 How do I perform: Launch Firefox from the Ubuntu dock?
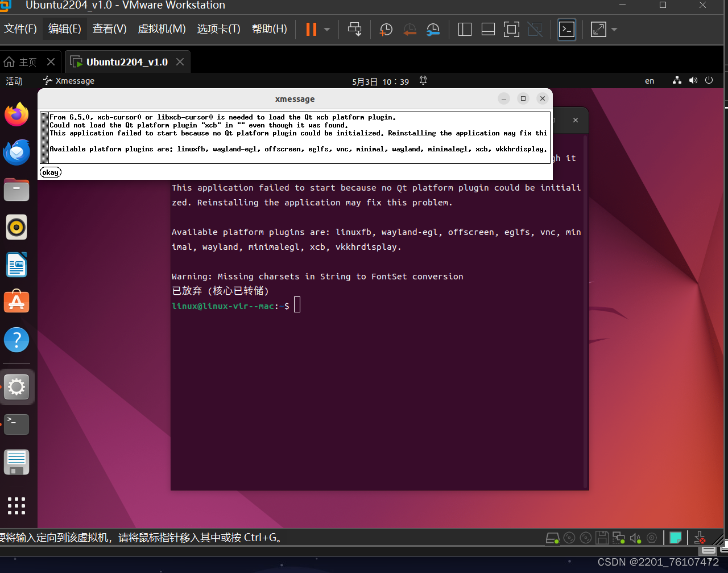tap(16, 114)
